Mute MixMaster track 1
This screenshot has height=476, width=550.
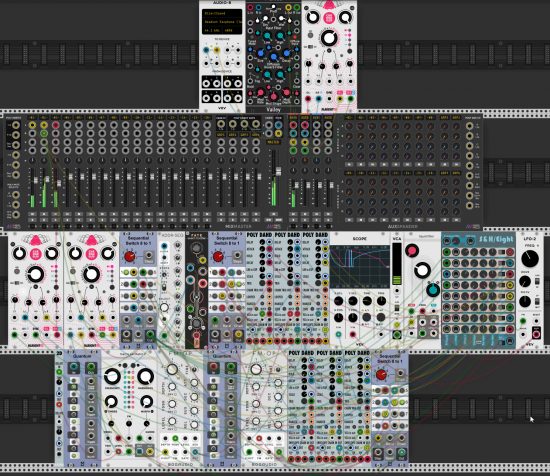(x=33, y=214)
